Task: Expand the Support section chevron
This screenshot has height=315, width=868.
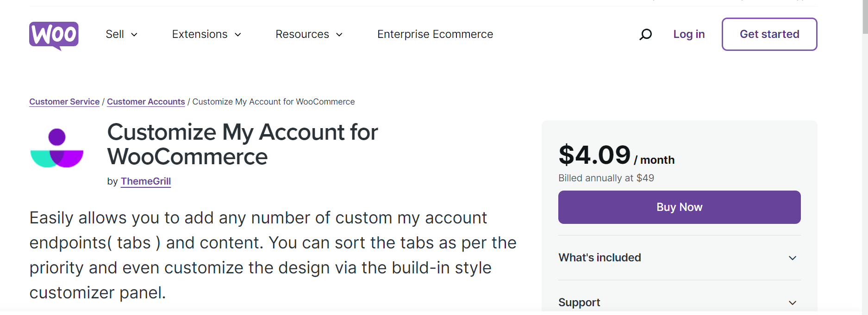Action: [792, 303]
